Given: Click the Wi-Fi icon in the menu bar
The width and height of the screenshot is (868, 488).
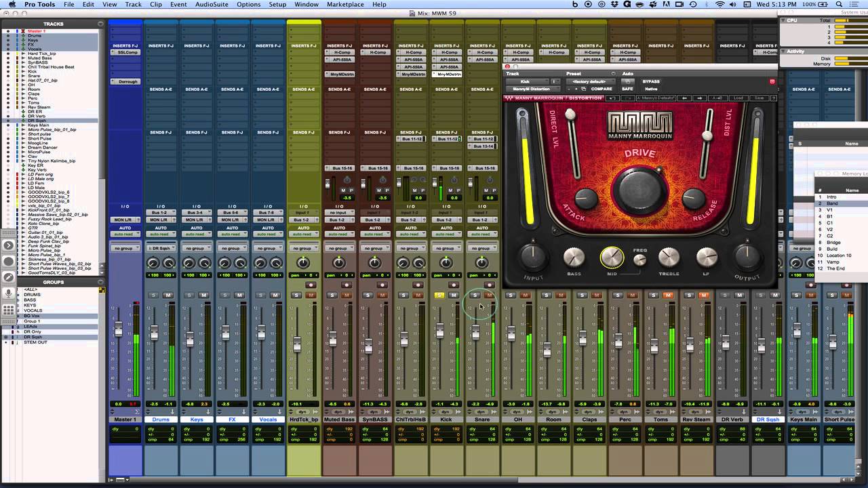Looking at the screenshot, I should coord(720,5).
